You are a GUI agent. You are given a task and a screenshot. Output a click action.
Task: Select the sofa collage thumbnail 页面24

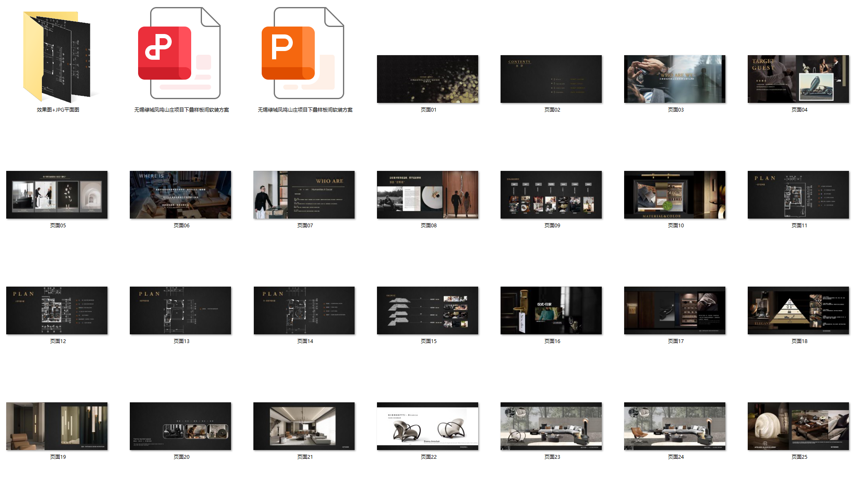pos(674,426)
